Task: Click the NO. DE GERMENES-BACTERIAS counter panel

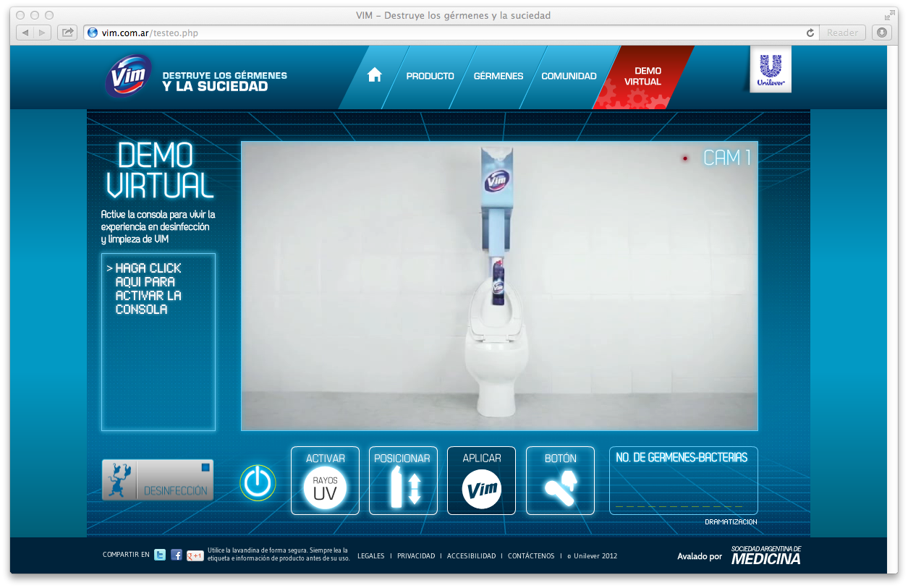Action: pyautogui.click(x=683, y=480)
